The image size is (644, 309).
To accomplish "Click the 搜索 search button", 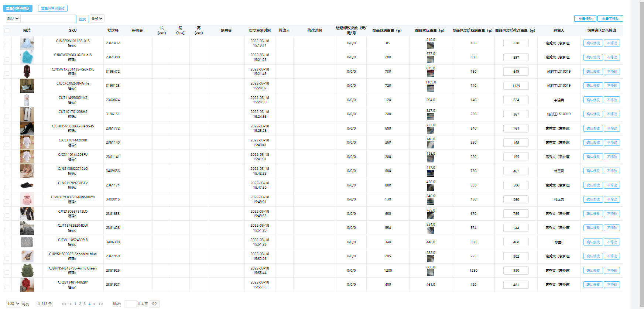I will click(82, 19).
